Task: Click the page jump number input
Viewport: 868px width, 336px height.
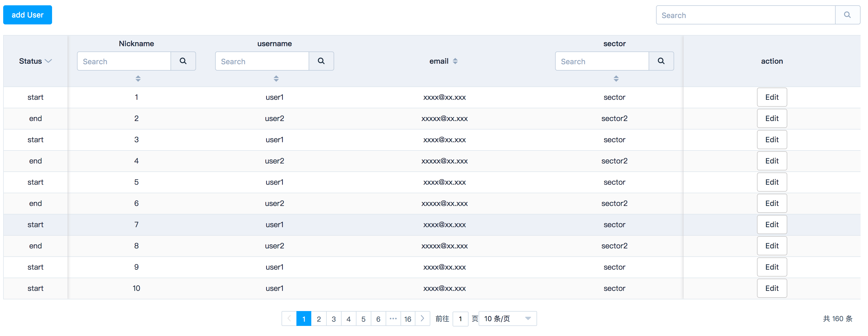Action: click(460, 318)
